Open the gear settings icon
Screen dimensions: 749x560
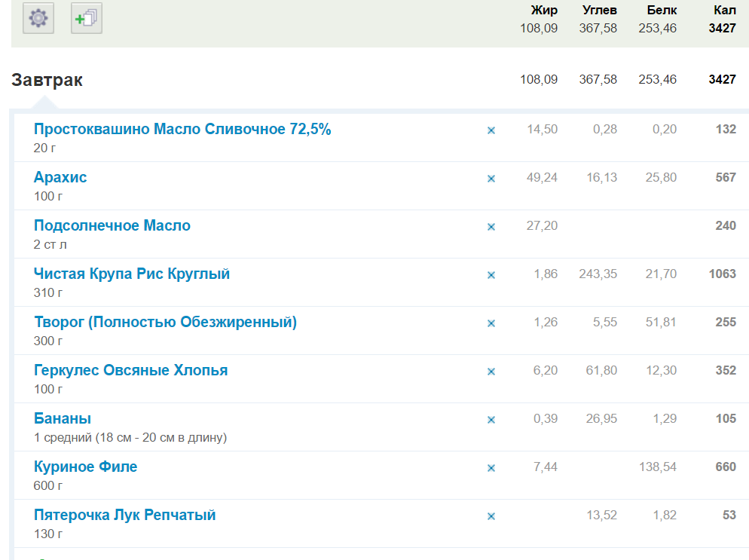[x=38, y=17]
